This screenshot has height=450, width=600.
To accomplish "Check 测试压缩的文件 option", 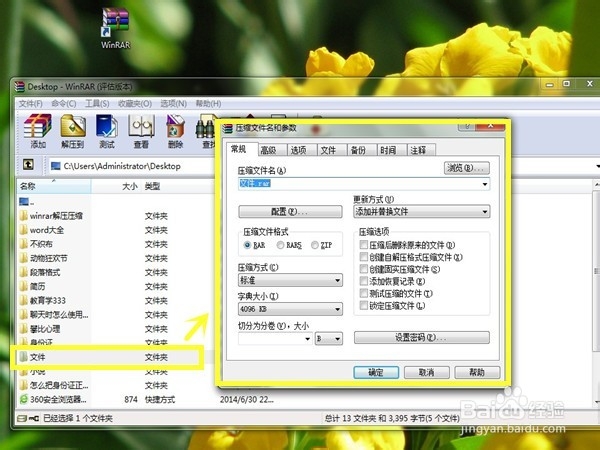I will click(x=364, y=293).
